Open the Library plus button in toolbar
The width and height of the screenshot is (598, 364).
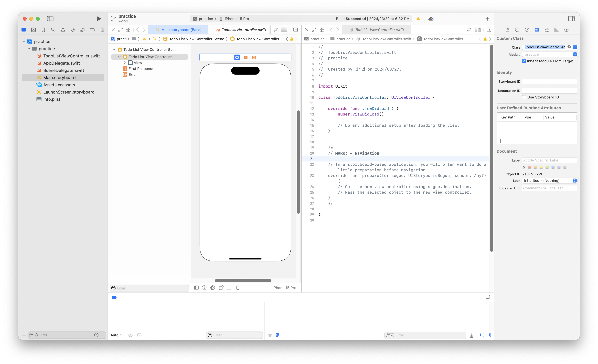(487, 19)
